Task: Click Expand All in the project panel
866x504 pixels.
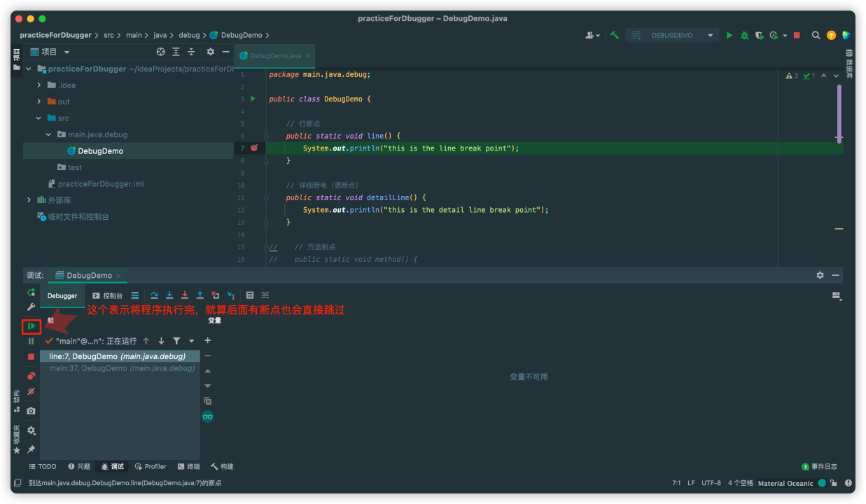Action: pos(176,52)
